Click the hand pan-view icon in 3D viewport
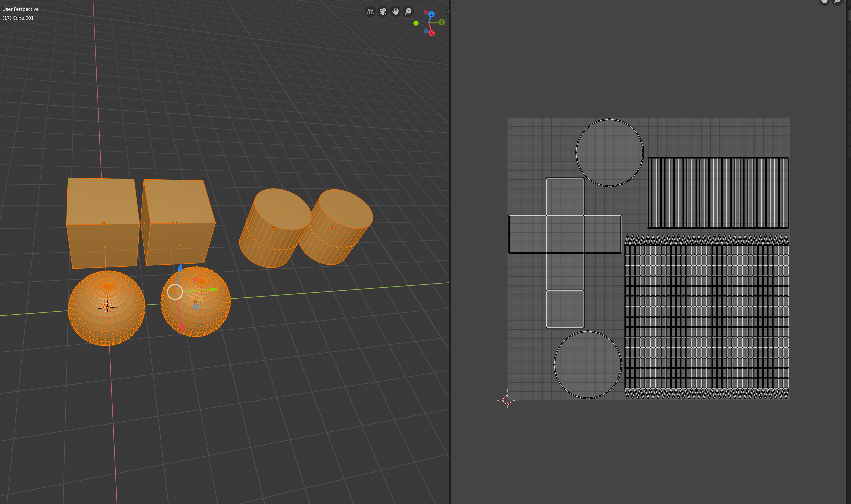 pyautogui.click(x=396, y=12)
